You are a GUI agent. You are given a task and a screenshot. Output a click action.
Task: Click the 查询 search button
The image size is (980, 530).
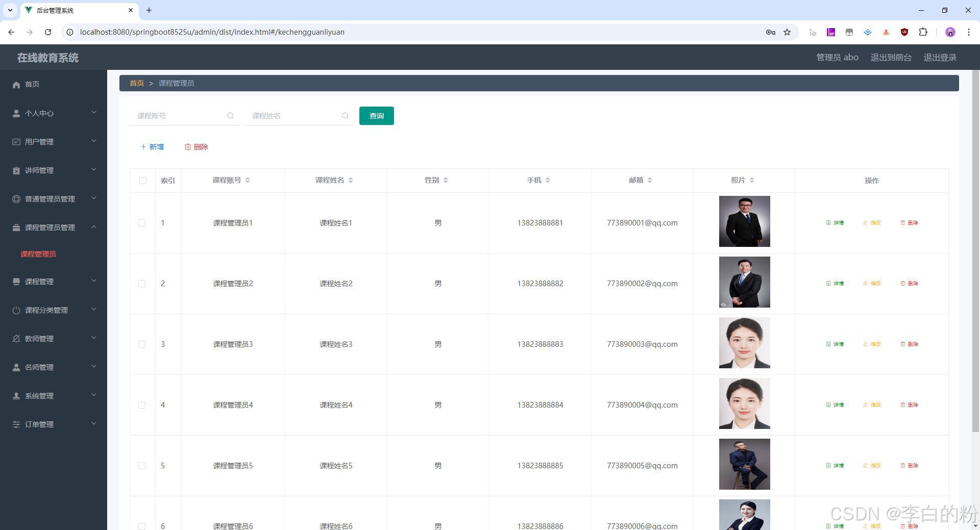[377, 116]
